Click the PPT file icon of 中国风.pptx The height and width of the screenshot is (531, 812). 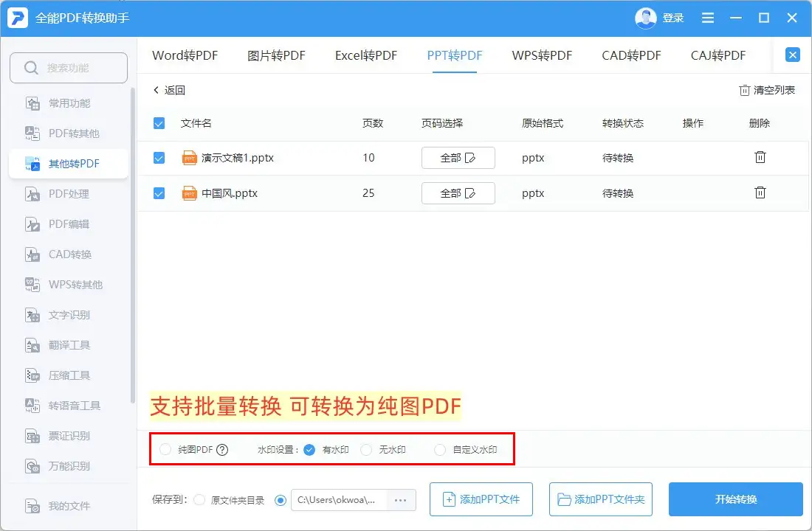(x=190, y=193)
